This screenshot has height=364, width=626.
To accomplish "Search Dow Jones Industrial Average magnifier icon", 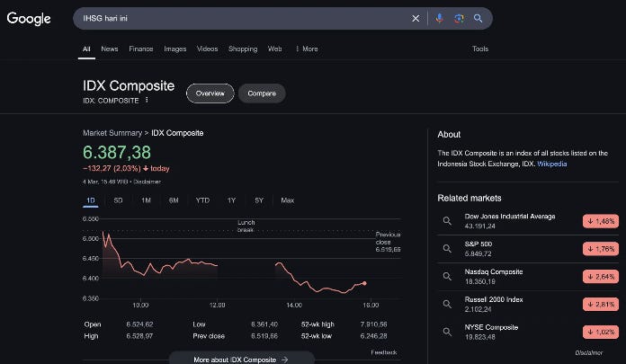I will pos(447,221).
